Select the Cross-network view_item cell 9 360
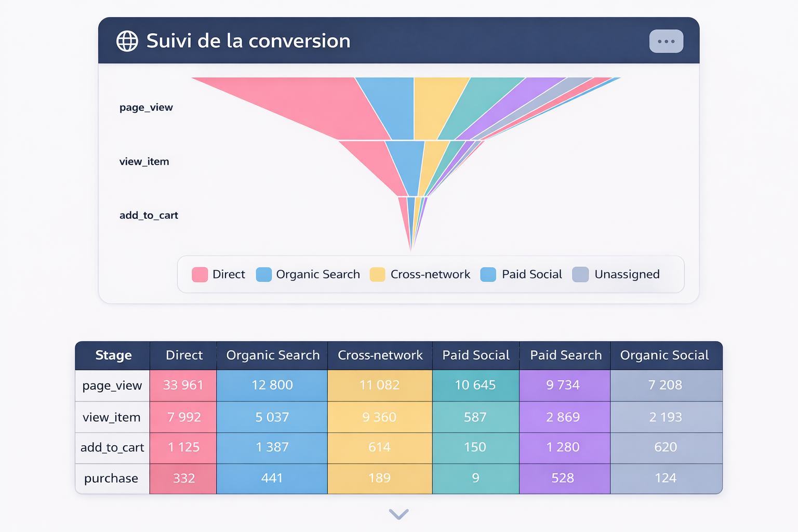The width and height of the screenshot is (798, 532). point(379,417)
